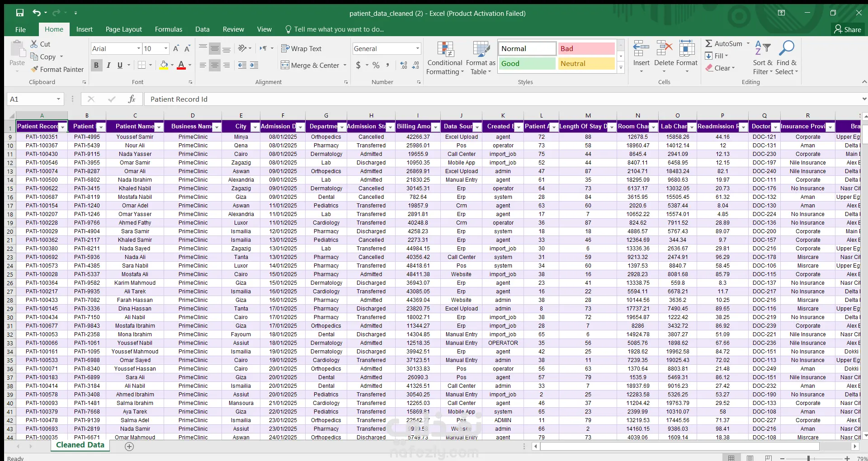Increase font size with large A icon
Image resolution: width=868 pixels, height=461 pixels.
tap(176, 48)
